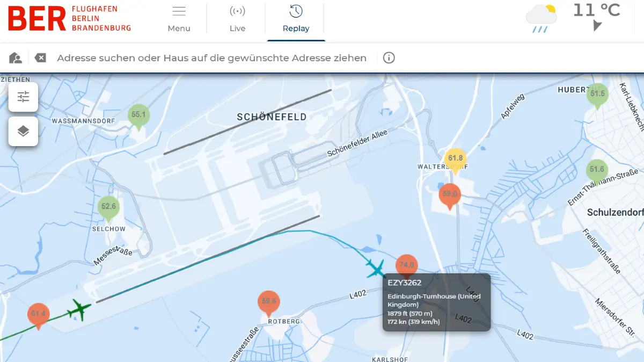The image size is (644, 362).
Task: Click the wind direction arrow icon
Action: click(597, 25)
